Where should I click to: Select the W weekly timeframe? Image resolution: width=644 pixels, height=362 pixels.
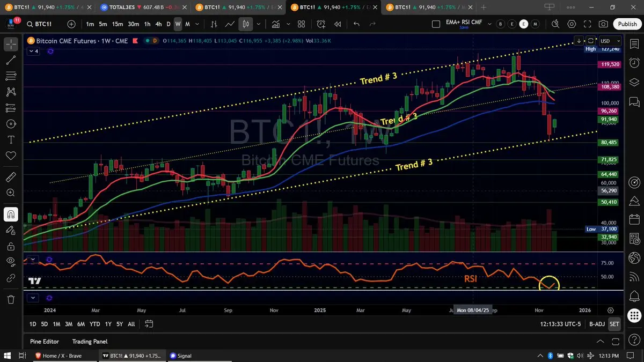coord(178,24)
